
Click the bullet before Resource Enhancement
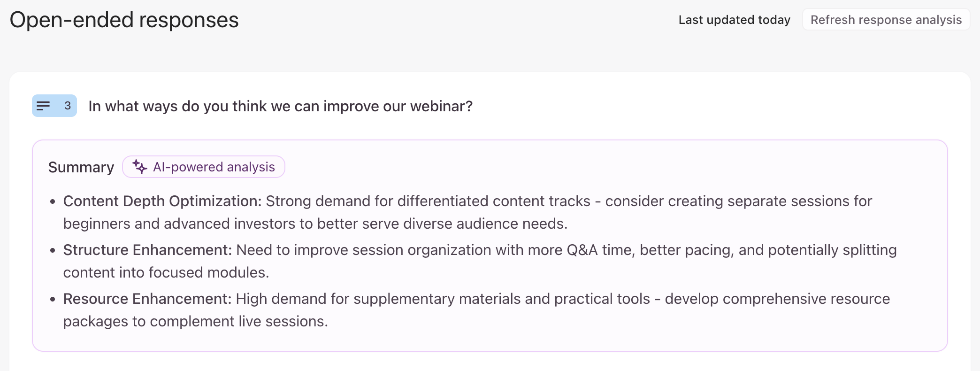click(x=53, y=299)
